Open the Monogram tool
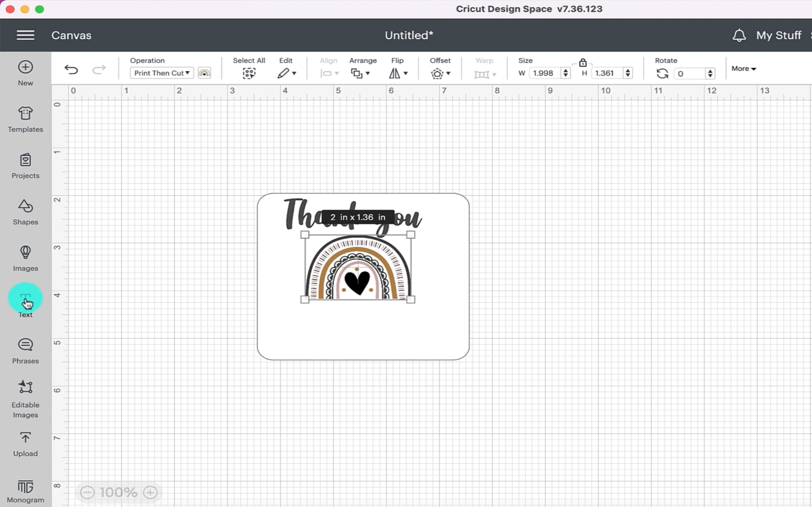The image size is (812, 507). coord(25,491)
